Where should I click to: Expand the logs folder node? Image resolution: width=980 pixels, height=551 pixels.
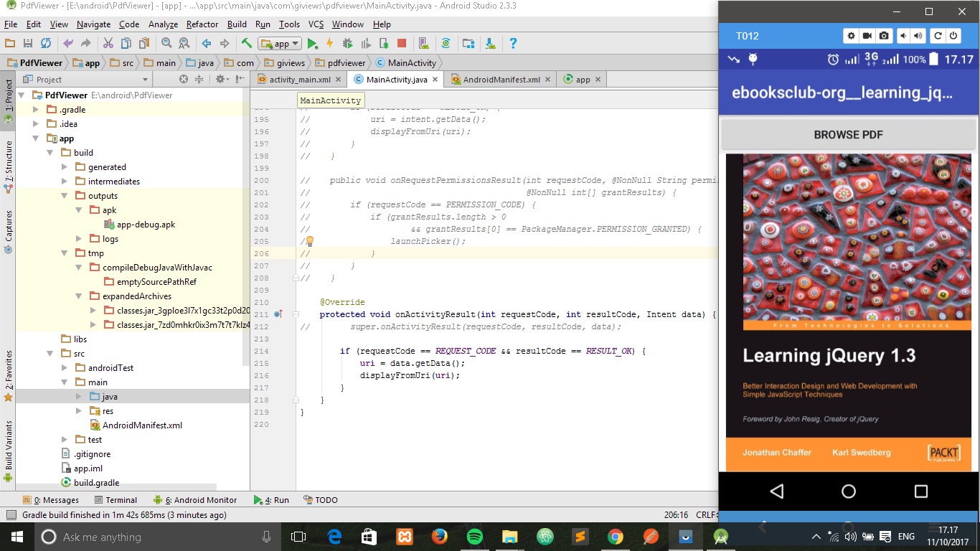(x=79, y=239)
